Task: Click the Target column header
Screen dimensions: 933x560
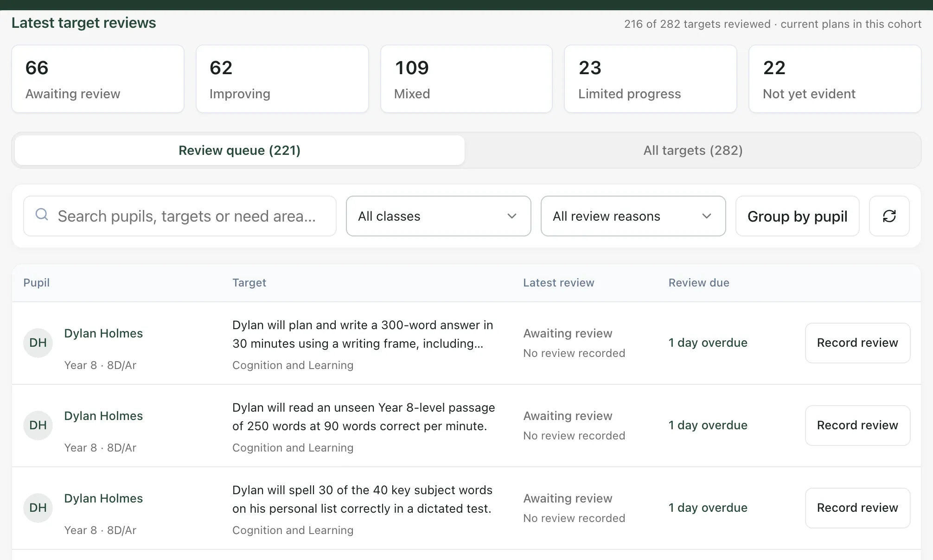Action: (249, 283)
